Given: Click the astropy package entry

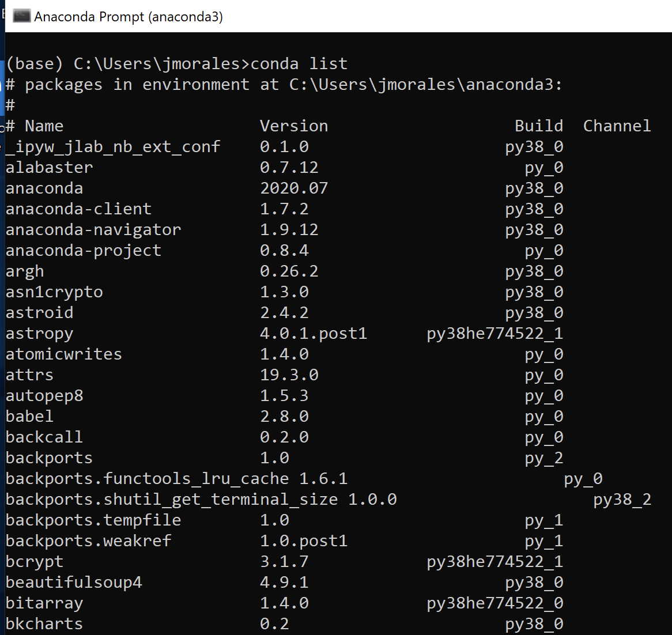Looking at the screenshot, I should (x=39, y=333).
